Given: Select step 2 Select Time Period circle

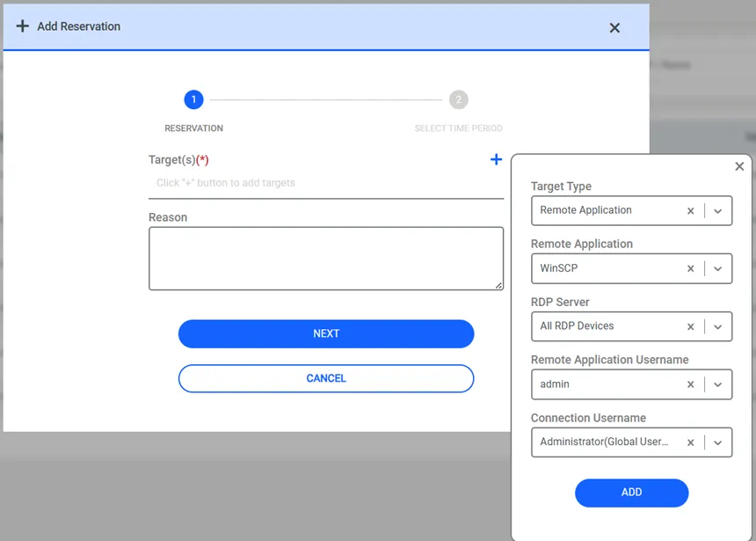Looking at the screenshot, I should pos(459,100).
